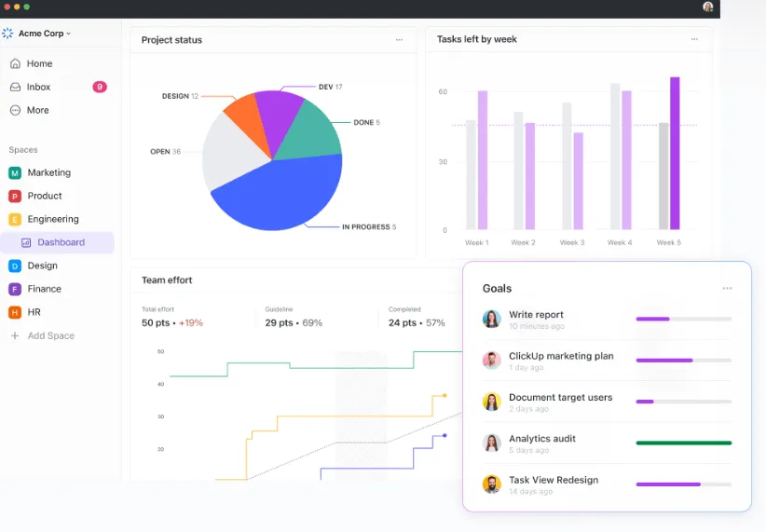Click the DONE 5 pie label
The height and width of the screenshot is (532, 766).
click(367, 123)
